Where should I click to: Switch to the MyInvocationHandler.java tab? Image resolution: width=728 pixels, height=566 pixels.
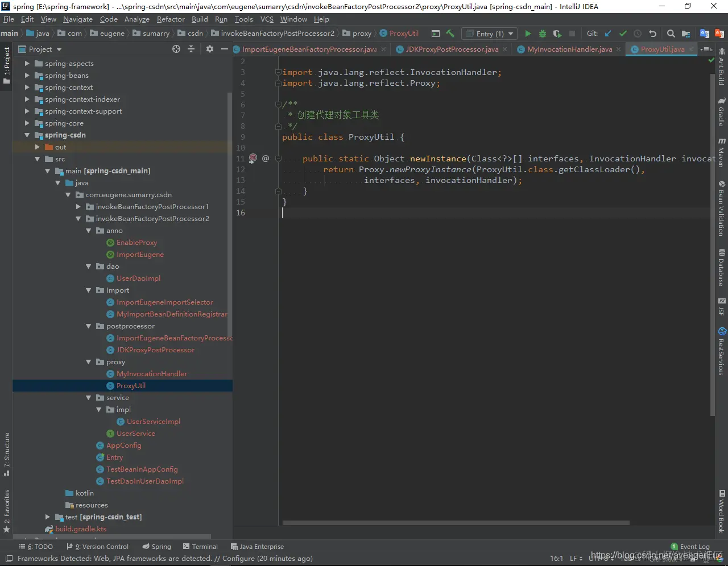point(569,49)
